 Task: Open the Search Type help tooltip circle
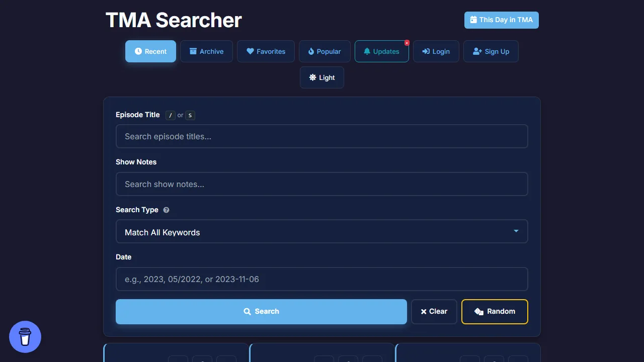pos(166,210)
